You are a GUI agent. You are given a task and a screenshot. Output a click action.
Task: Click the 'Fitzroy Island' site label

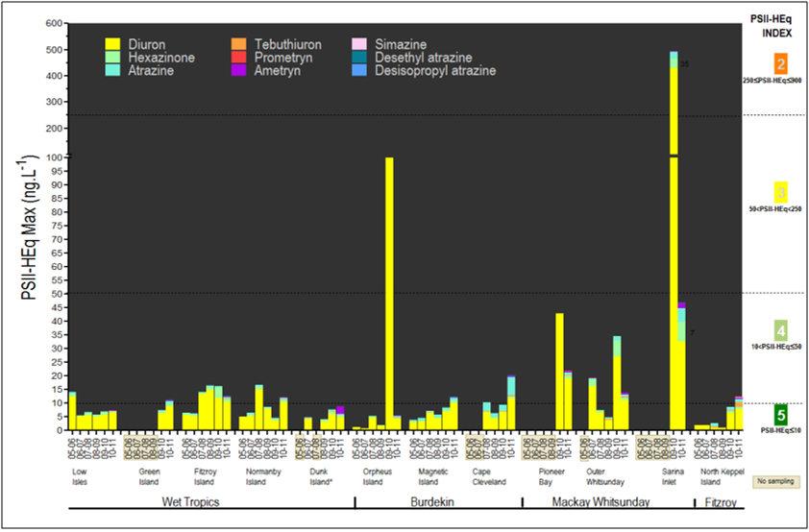click(x=206, y=477)
